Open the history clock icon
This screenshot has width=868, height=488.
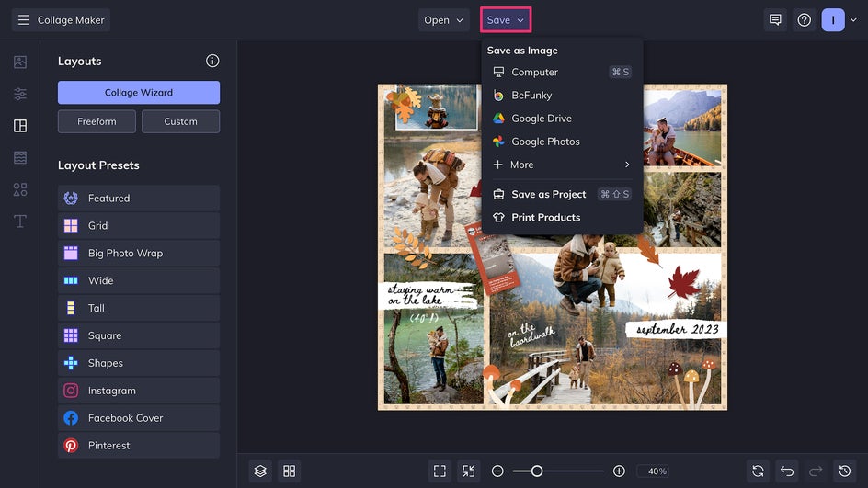pyautogui.click(x=844, y=471)
